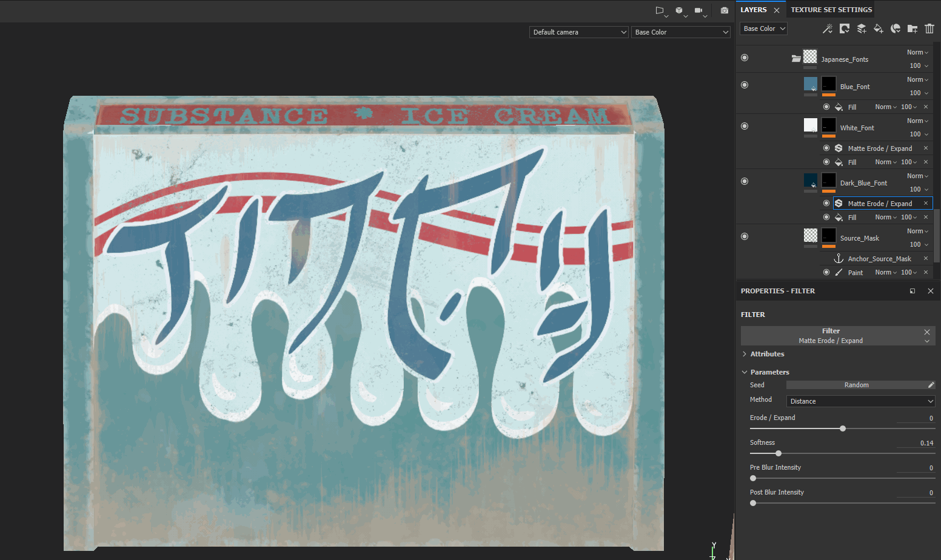Delete the selected layer with trash icon

(x=929, y=28)
